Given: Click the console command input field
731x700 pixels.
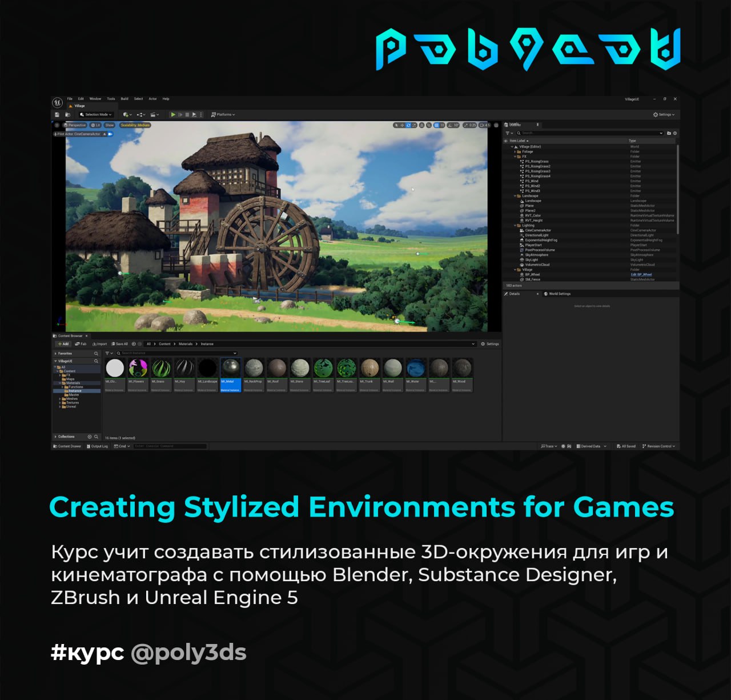Looking at the screenshot, I should click(x=170, y=446).
